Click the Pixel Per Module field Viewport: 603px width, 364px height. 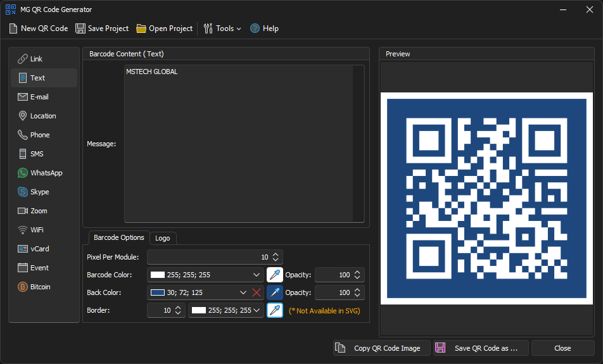tap(215, 257)
